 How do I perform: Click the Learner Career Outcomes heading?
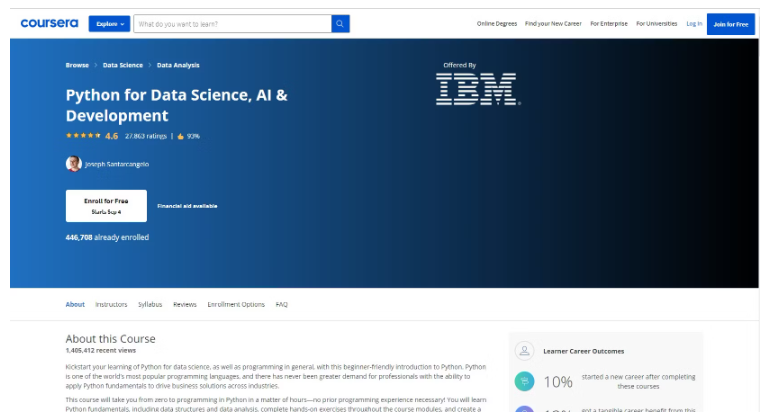coord(584,351)
